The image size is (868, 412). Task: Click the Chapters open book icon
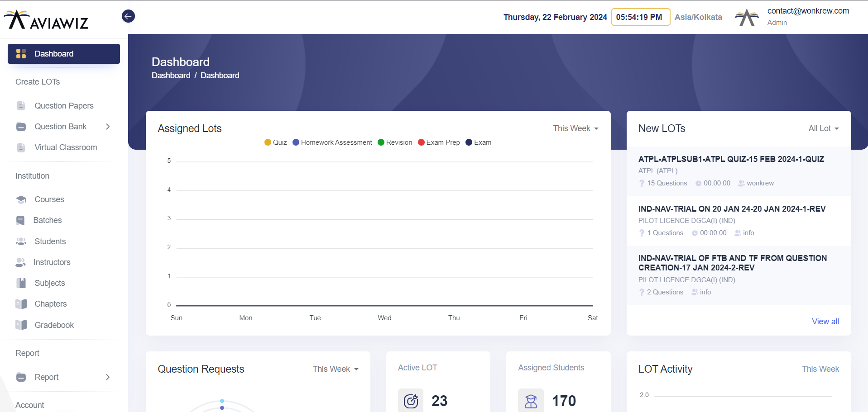(x=21, y=304)
